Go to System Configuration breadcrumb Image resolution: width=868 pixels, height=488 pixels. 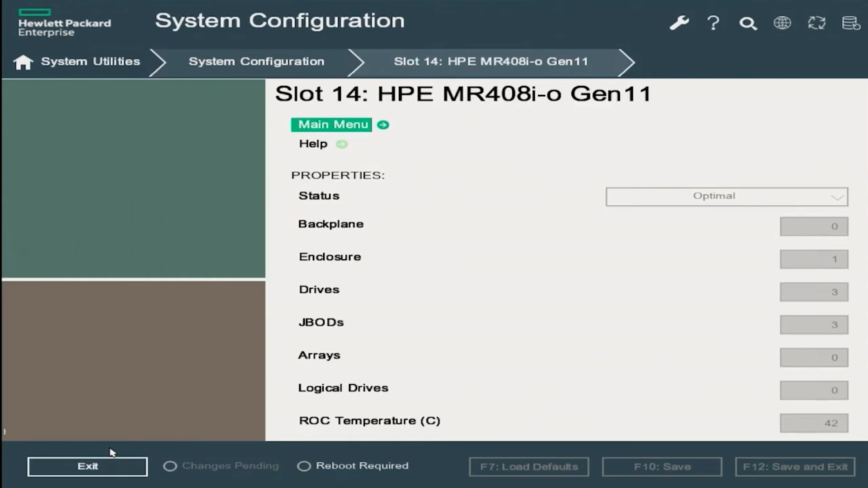click(256, 61)
